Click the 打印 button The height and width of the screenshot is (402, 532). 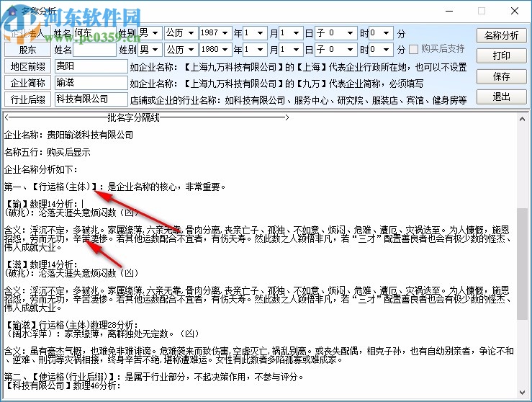pos(501,55)
